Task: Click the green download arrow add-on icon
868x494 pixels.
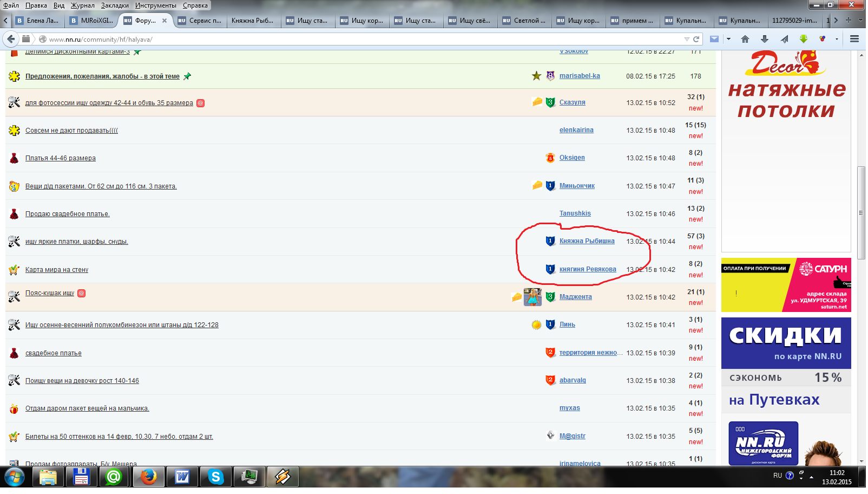Action: point(804,39)
